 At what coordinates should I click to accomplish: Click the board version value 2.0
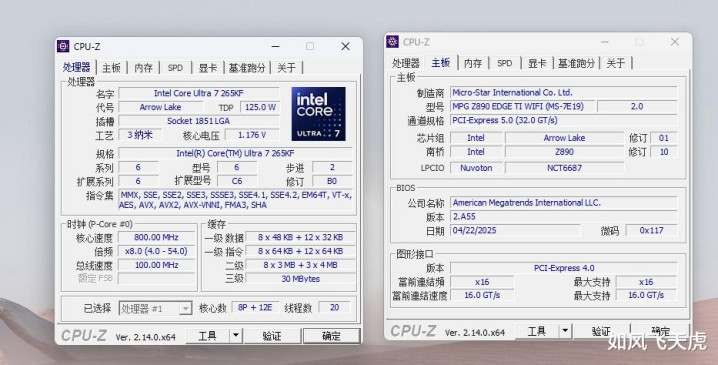(x=637, y=106)
